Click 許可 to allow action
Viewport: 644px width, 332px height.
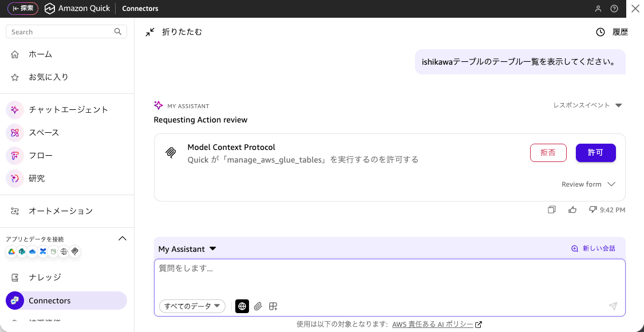point(596,153)
